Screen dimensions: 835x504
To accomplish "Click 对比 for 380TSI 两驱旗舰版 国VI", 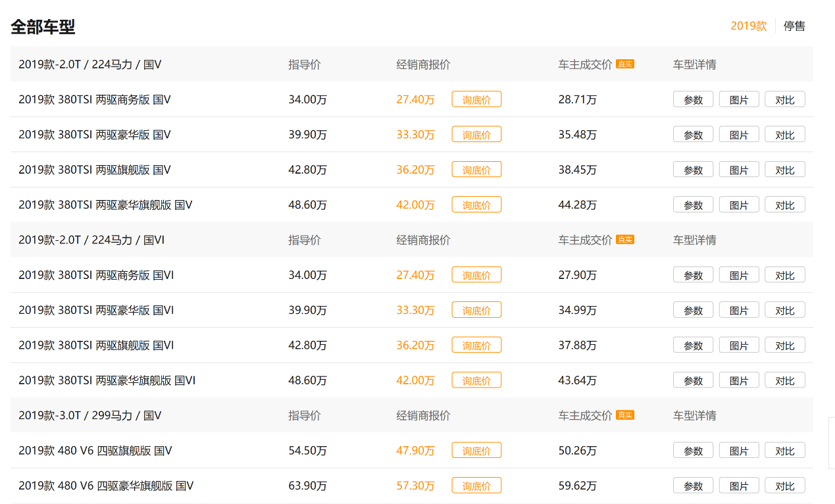I will click(x=785, y=345).
